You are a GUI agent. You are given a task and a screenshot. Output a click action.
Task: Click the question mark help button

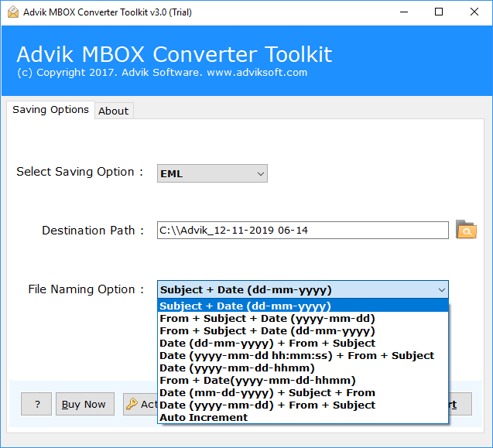coord(36,404)
